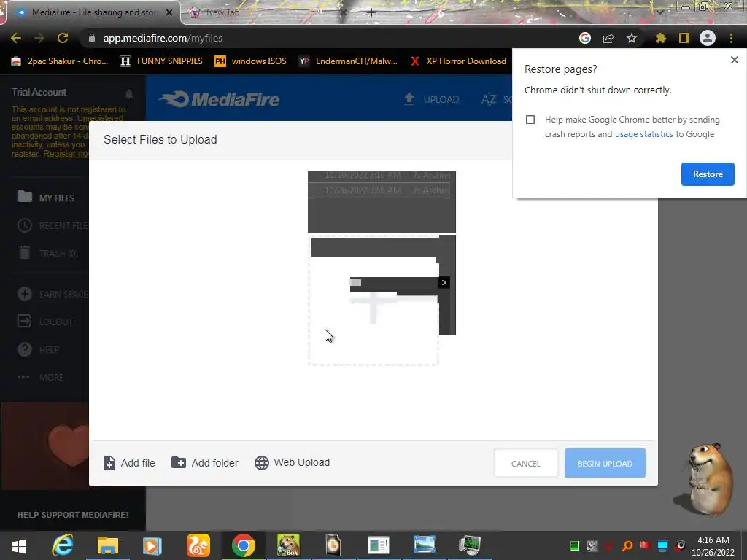The image size is (747, 560).
Task: Click the BEGIN UPLOAD button
Action: tap(605, 463)
